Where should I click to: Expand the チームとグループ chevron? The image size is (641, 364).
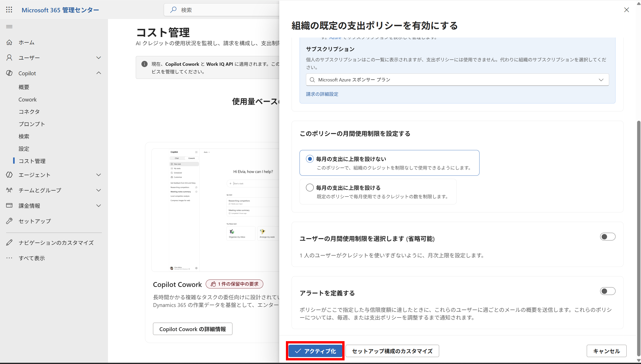(x=98, y=190)
